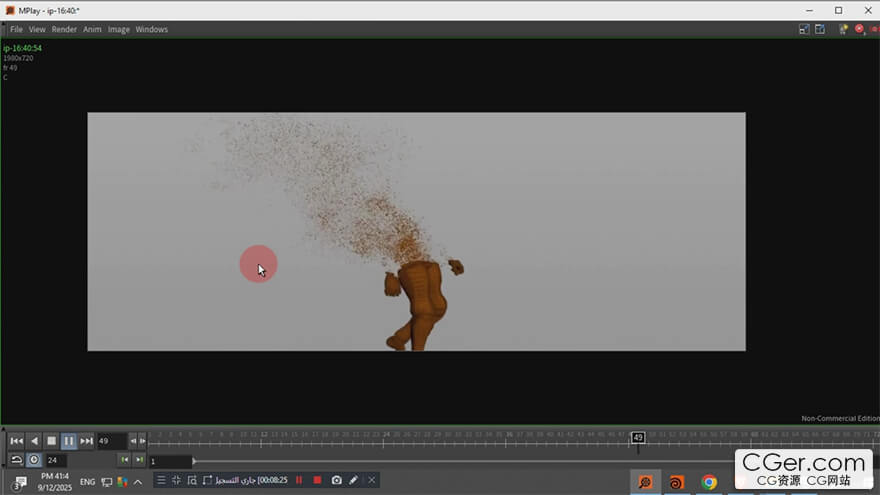Toggle the loop playback mode button
Viewport: 880px width, 495px height.
(16, 460)
